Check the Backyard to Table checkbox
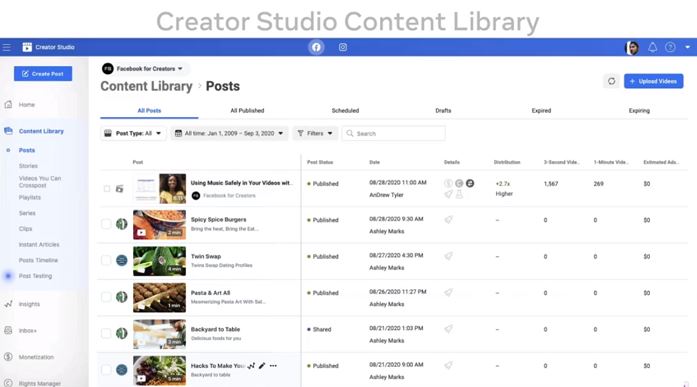 [x=106, y=333]
